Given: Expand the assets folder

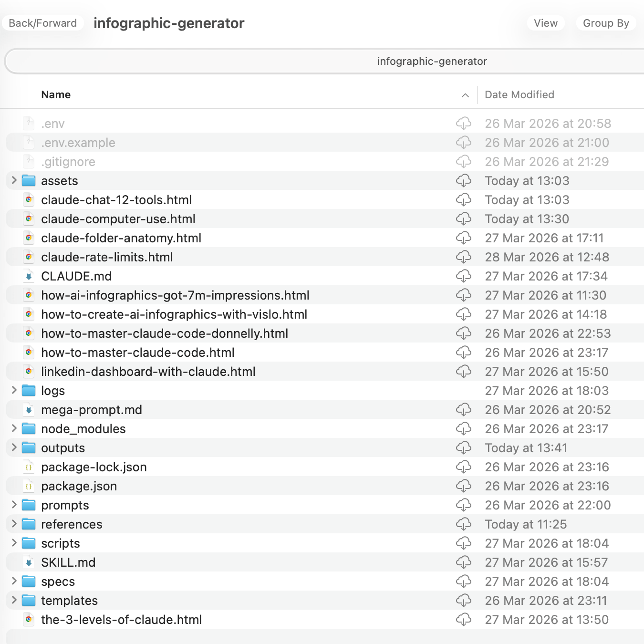Looking at the screenshot, I should click(14, 180).
